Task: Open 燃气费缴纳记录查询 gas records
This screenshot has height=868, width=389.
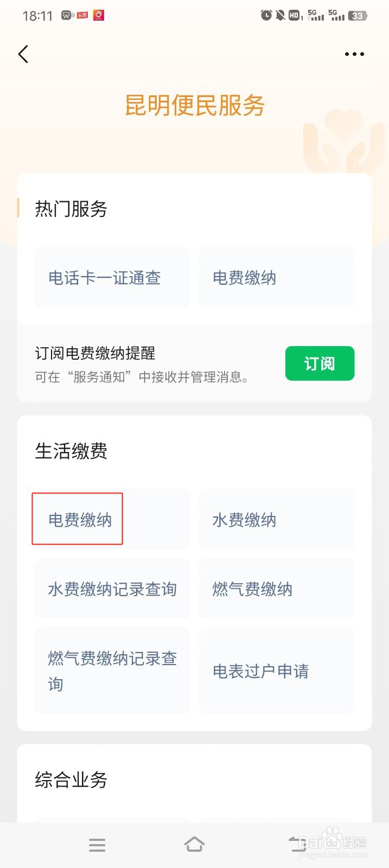Action: coord(112,671)
